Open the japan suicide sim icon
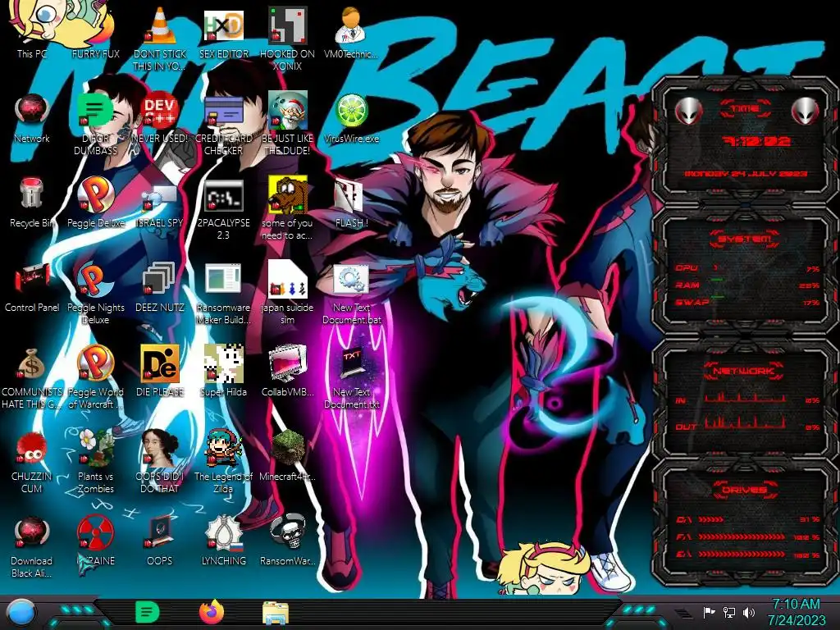This screenshot has height=630, width=840. point(287,293)
